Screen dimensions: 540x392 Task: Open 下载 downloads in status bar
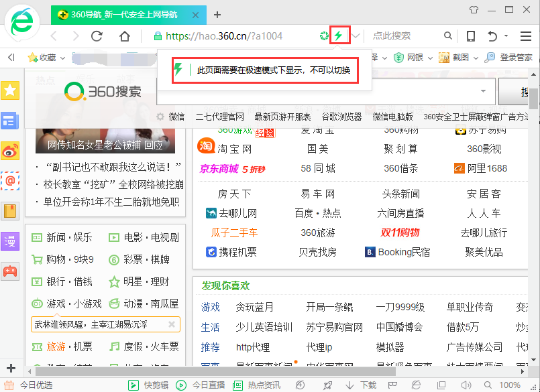pyautogui.click(x=360, y=385)
